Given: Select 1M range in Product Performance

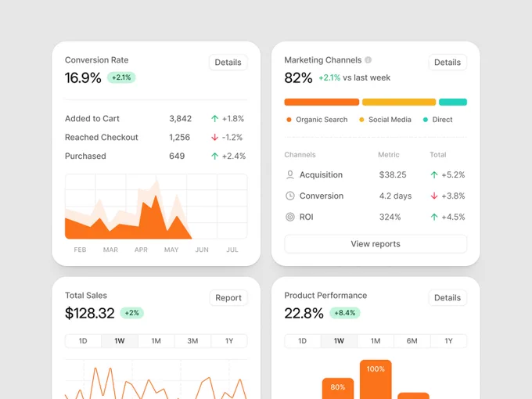Looking at the screenshot, I should (x=376, y=341).
